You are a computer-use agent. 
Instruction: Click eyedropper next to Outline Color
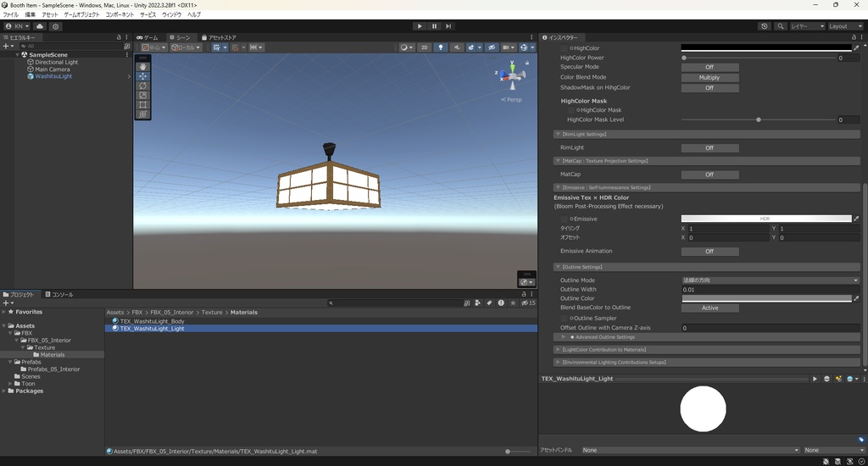pyautogui.click(x=856, y=298)
